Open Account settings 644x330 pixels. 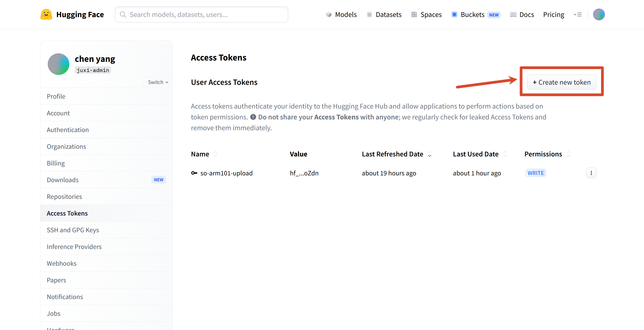[106, 113]
